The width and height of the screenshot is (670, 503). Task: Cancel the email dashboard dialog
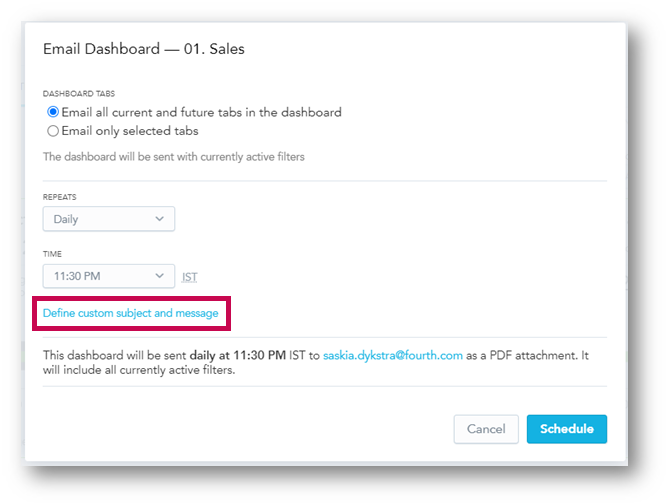point(486,429)
